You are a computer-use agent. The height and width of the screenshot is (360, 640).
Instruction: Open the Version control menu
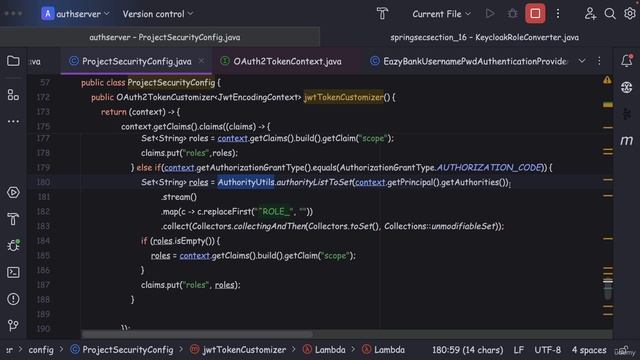point(158,14)
